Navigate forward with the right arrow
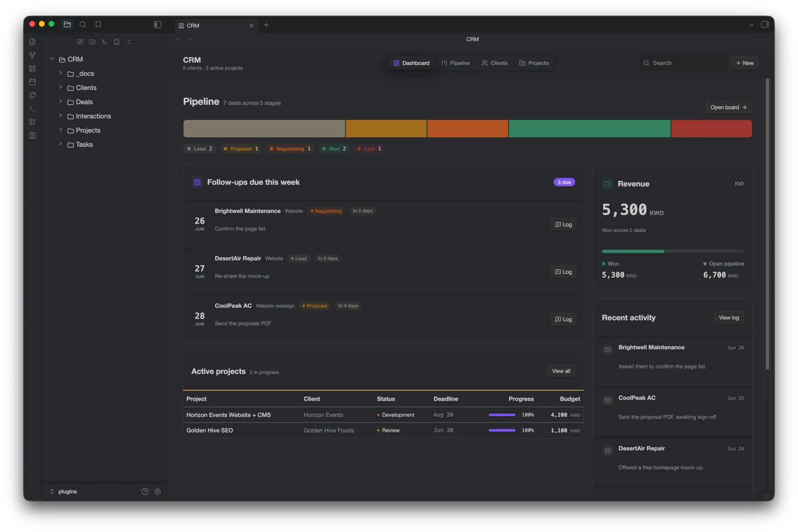 point(190,39)
